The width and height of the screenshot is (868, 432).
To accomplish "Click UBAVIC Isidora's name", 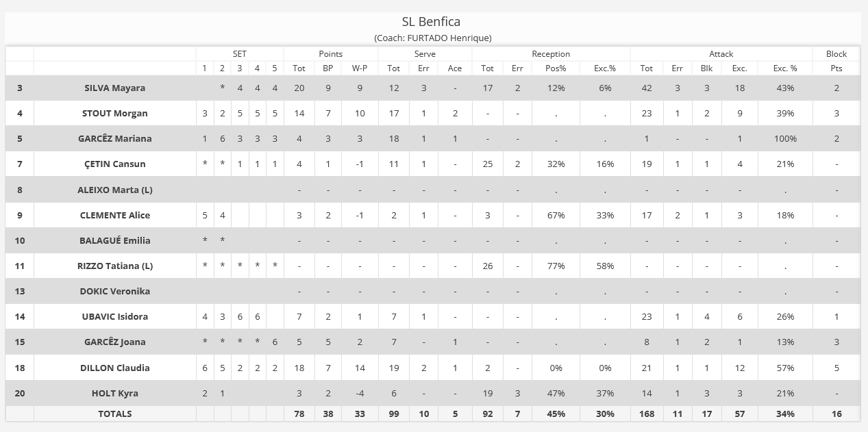I will click(x=114, y=316).
